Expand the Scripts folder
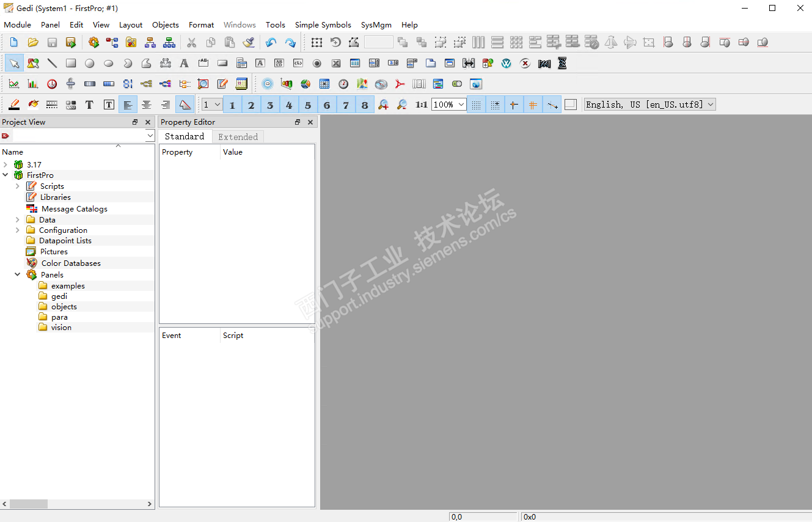This screenshot has width=812, height=522. coord(18,186)
